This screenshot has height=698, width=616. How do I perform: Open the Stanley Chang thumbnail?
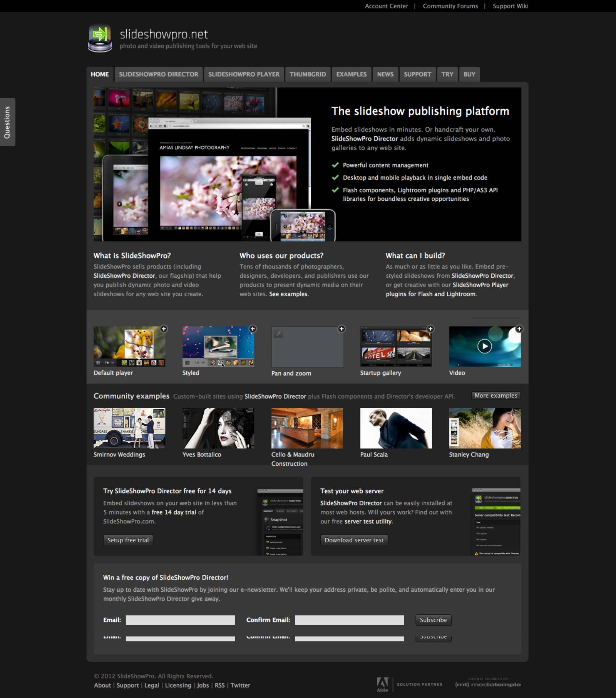485,428
